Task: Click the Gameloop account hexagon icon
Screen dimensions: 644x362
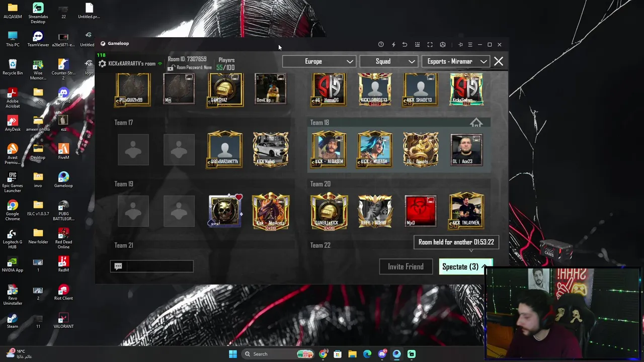Action: point(443,45)
